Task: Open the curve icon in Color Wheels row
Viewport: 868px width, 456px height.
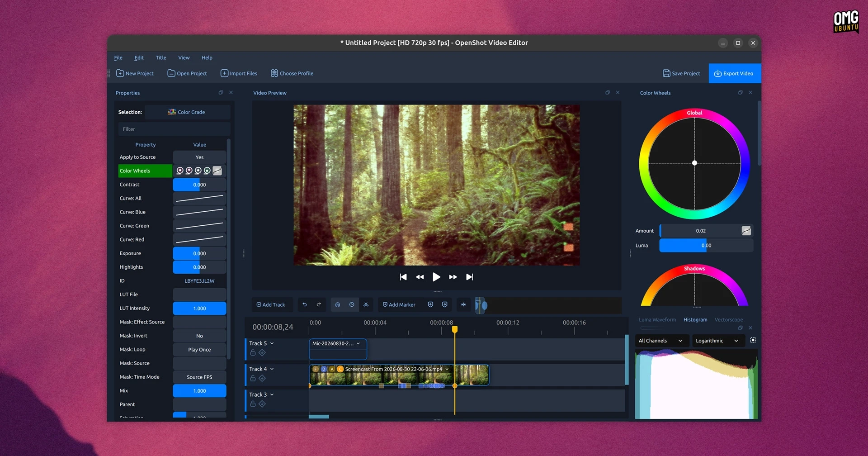Action: coord(217,171)
